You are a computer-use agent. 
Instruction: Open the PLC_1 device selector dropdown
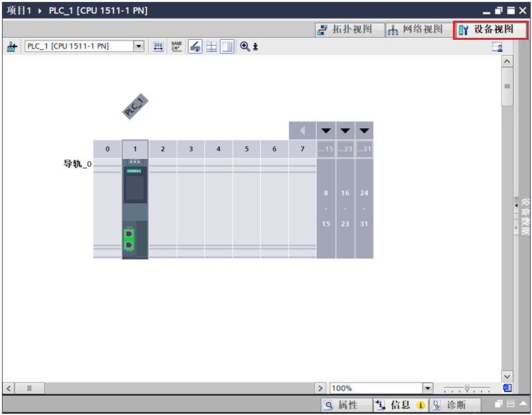(139, 46)
